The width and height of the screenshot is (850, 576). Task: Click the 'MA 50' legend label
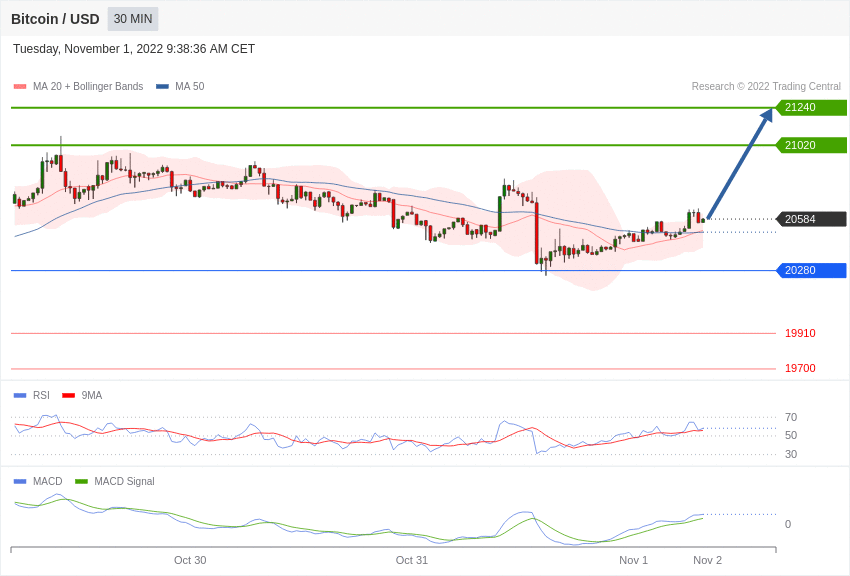(x=190, y=86)
